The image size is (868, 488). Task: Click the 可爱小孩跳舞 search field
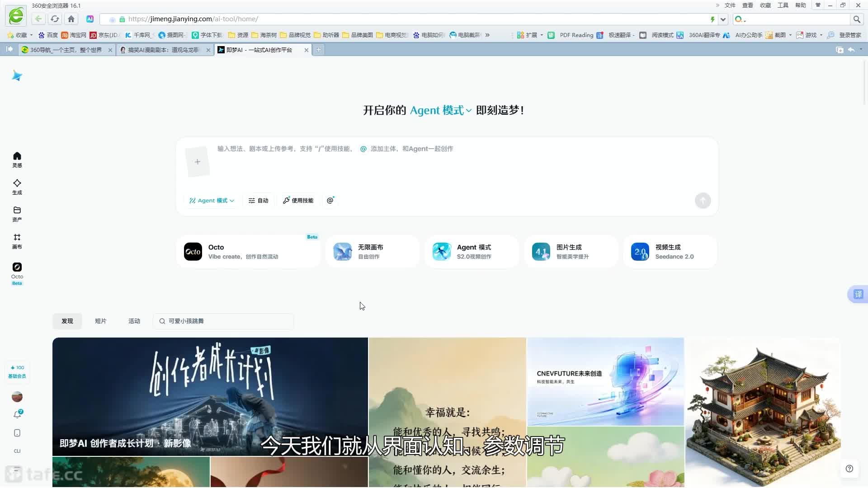coord(223,321)
